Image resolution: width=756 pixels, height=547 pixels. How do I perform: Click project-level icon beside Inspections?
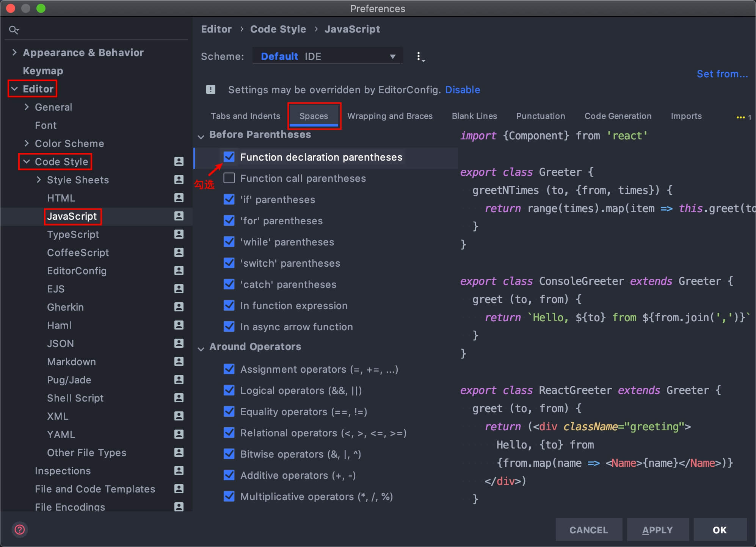point(179,471)
